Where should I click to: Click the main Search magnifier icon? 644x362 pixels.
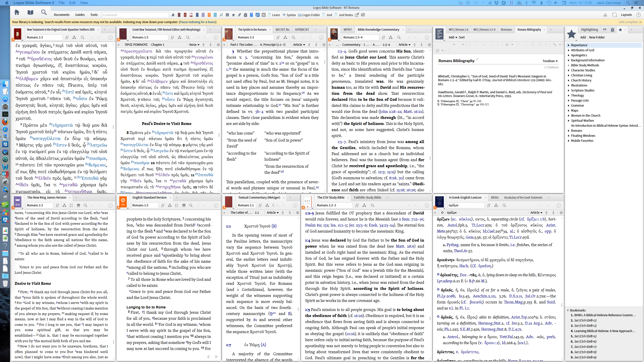[x=44, y=12]
